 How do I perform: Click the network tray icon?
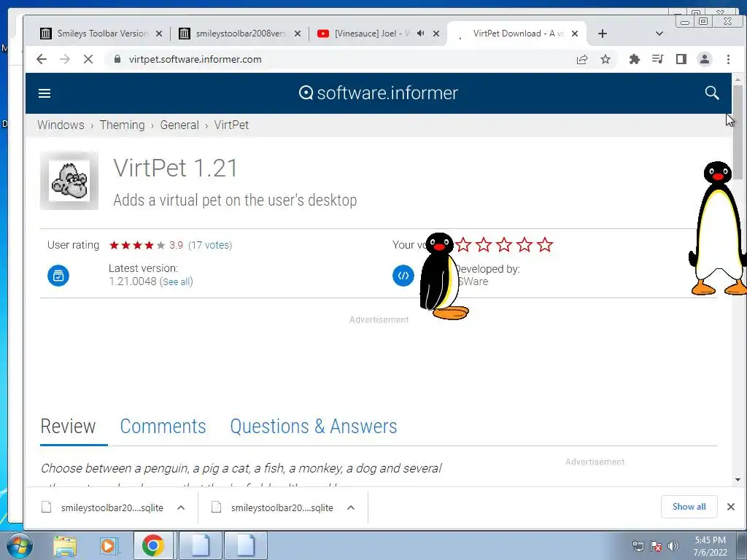coord(638,546)
